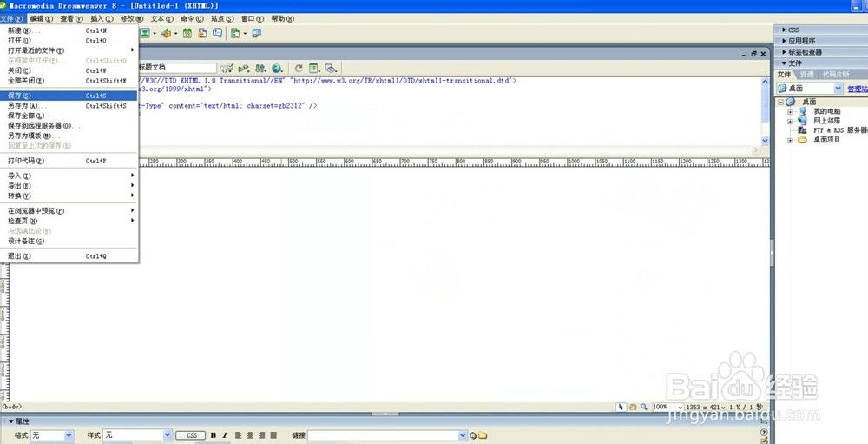Image resolution: width=868 pixels, height=444 pixels.
Task: Open the site dropdown showing 桌面
Action: pos(809,89)
